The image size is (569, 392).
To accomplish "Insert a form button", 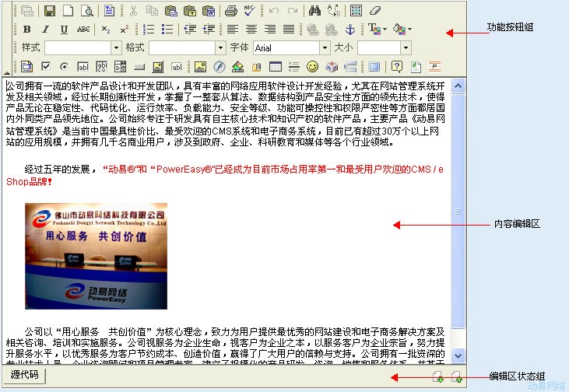I will pos(139,66).
